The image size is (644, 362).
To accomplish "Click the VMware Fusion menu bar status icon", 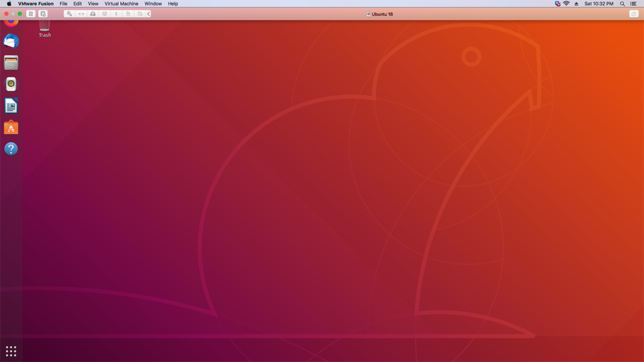I will point(557,4).
